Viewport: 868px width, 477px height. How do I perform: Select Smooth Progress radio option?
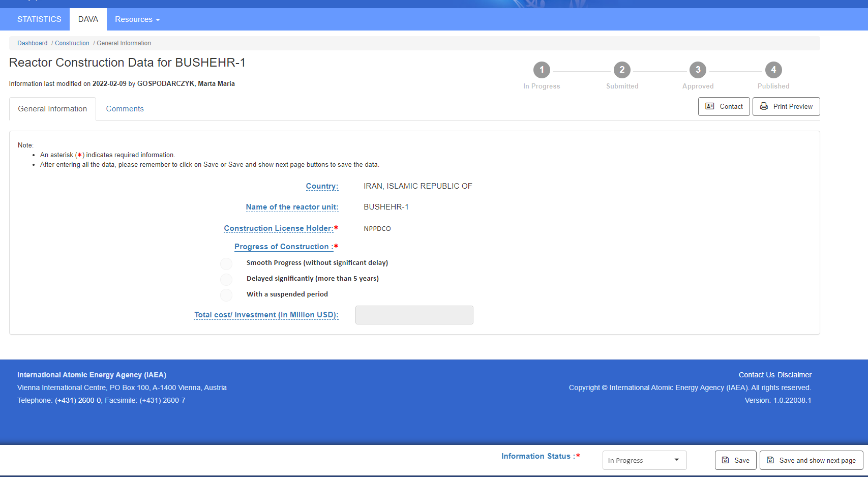tap(226, 263)
